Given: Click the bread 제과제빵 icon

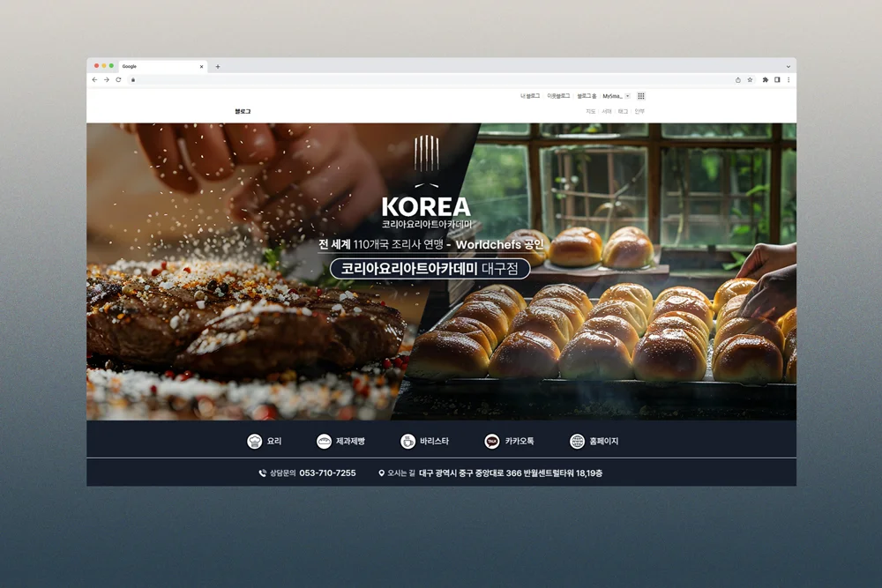Looking at the screenshot, I should point(324,442).
